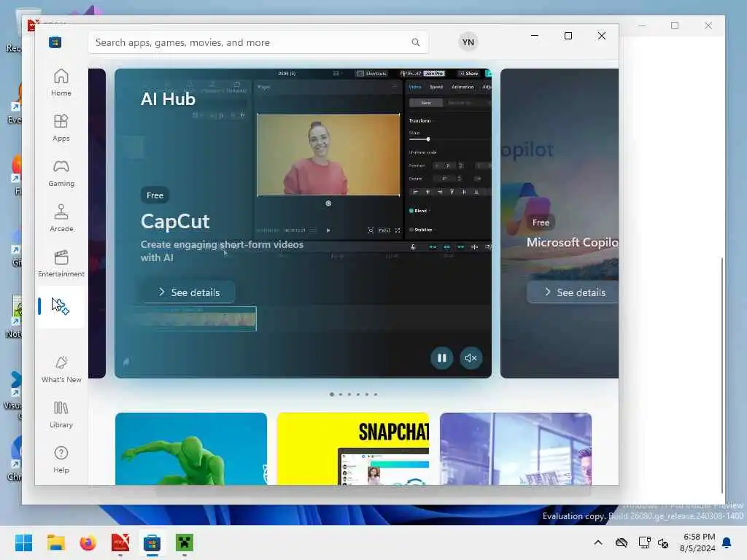
Task: Click the CapCut title text
Action: (x=175, y=222)
